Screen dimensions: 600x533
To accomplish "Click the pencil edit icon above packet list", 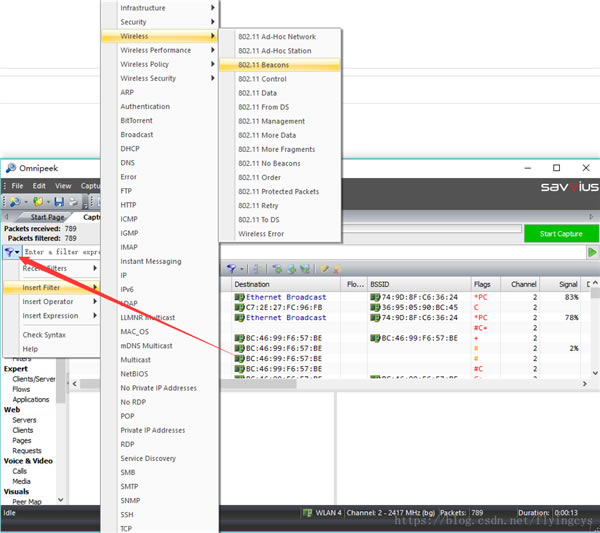I will 324,269.
